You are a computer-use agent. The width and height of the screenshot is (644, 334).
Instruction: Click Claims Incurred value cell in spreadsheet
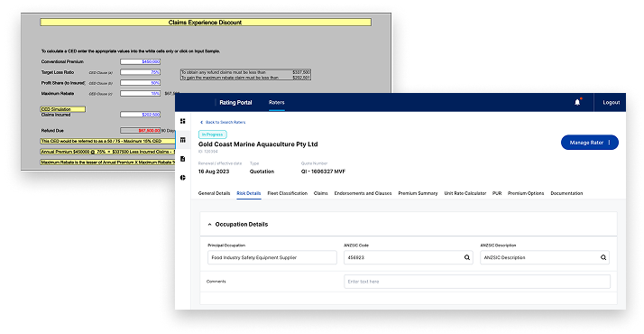[140, 115]
